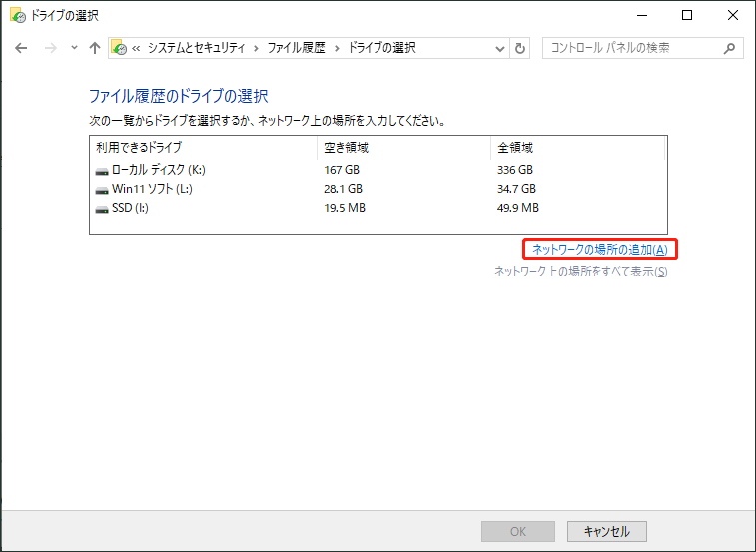Click 28.1 GB free space value
The image size is (756, 552).
click(x=343, y=189)
